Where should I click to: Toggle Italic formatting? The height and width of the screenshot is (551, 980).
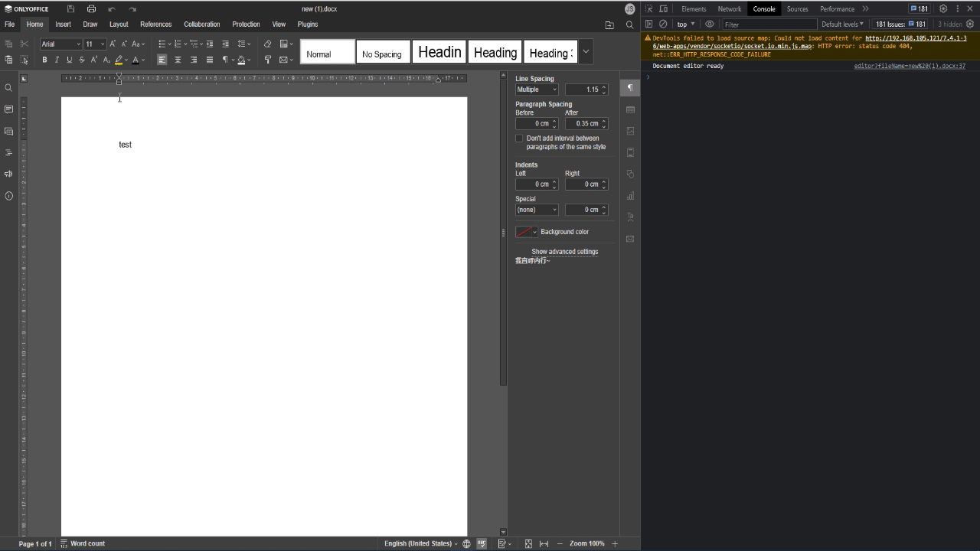[57, 60]
